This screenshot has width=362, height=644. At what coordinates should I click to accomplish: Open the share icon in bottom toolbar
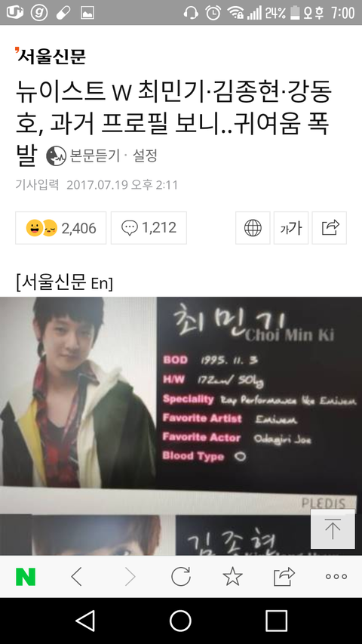(x=284, y=577)
